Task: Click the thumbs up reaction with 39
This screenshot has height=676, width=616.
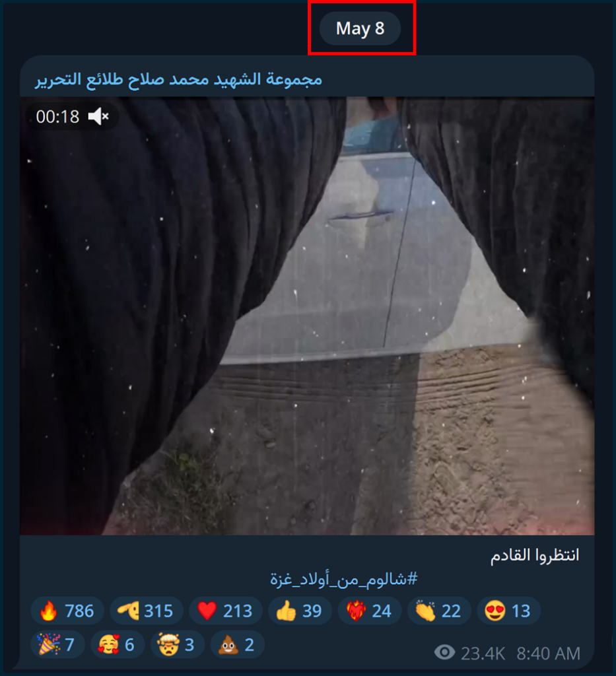Action: tap(300, 611)
